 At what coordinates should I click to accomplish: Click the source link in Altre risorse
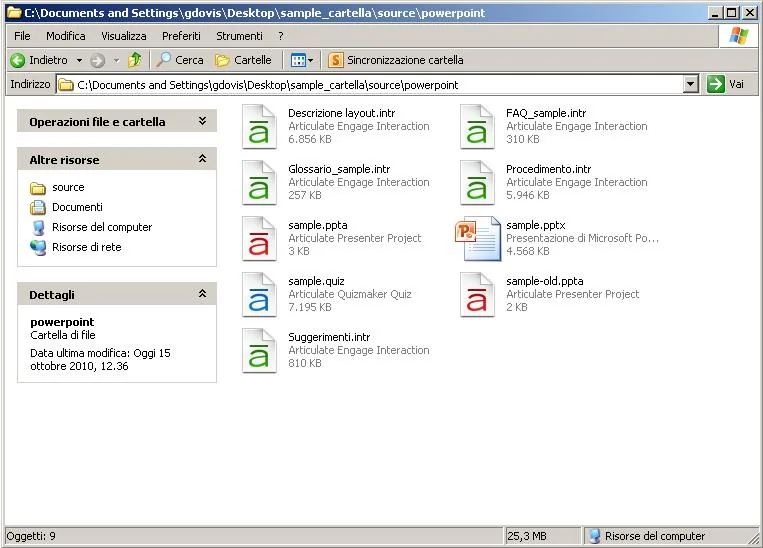point(68,187)
